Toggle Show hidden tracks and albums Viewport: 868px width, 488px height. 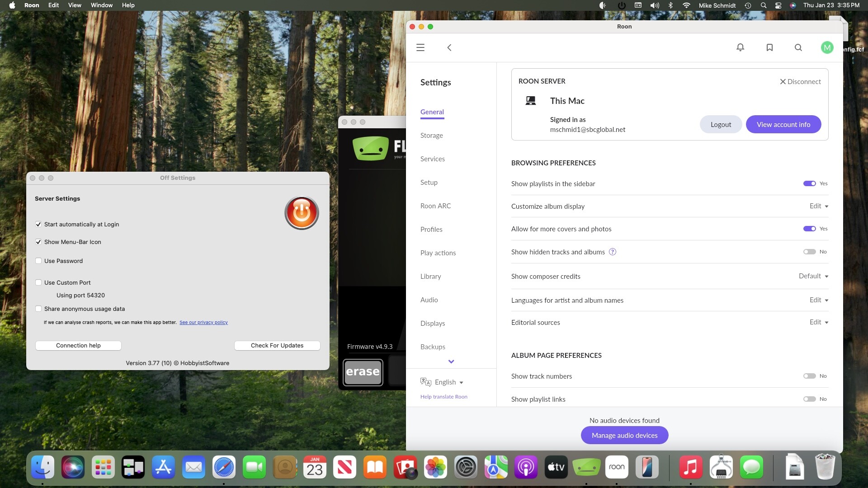pyautogui.click(x=809, y=252)
